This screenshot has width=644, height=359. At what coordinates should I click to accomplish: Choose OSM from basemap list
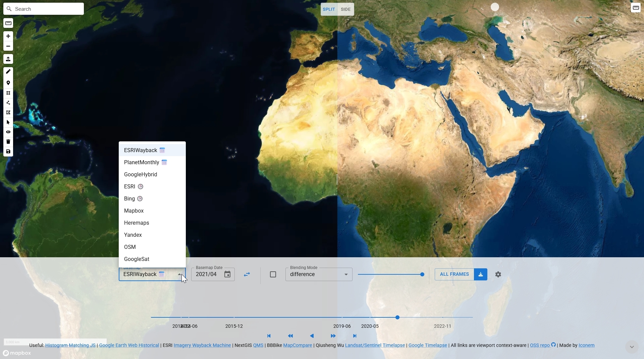[152, 247]
